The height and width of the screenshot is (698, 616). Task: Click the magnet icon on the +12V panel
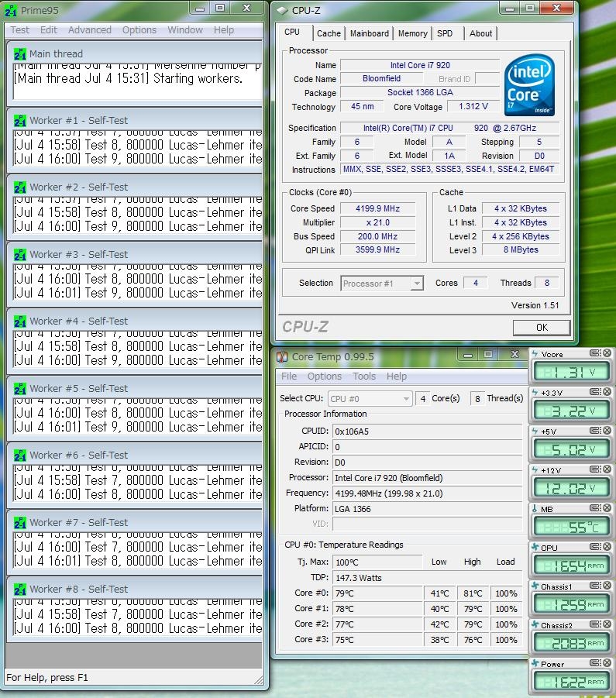[x=596, y=469]
